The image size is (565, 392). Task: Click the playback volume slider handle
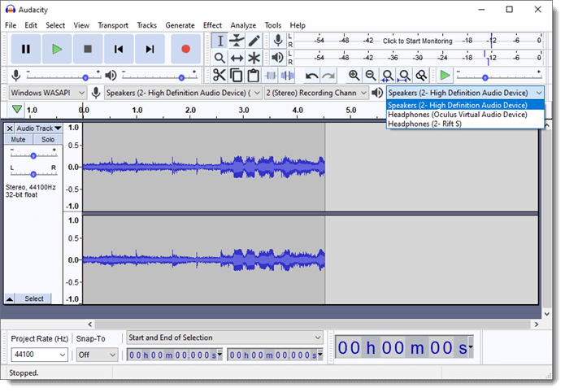181,77
